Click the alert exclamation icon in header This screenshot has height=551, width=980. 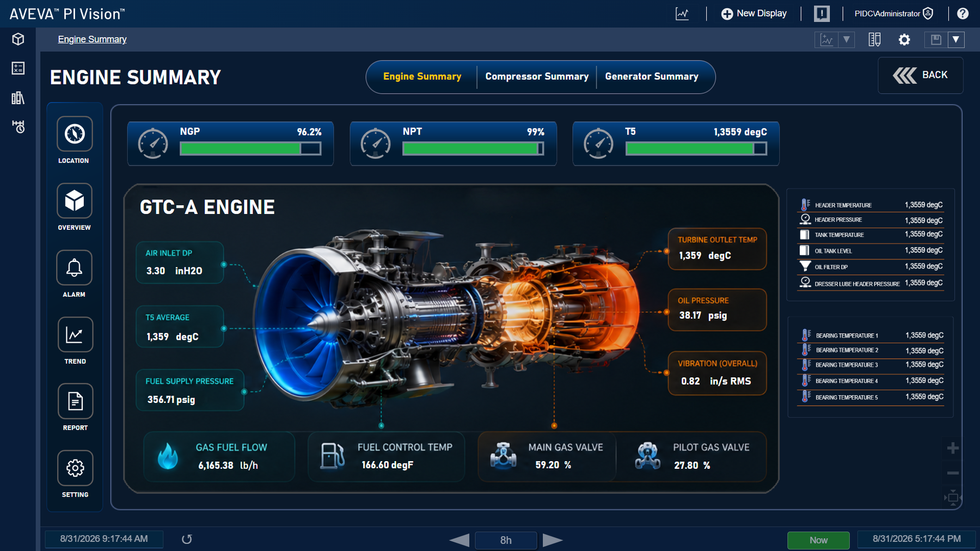(822, 14)
